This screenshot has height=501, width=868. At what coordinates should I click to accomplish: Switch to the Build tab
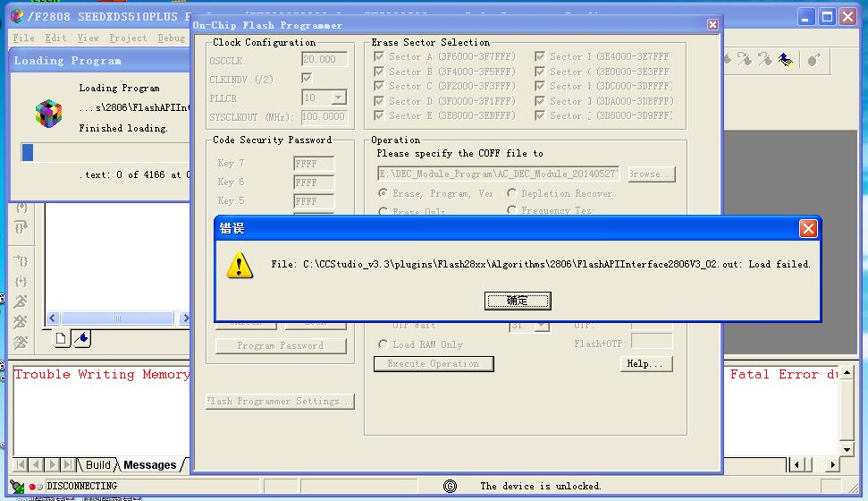(x=98, y=465)
